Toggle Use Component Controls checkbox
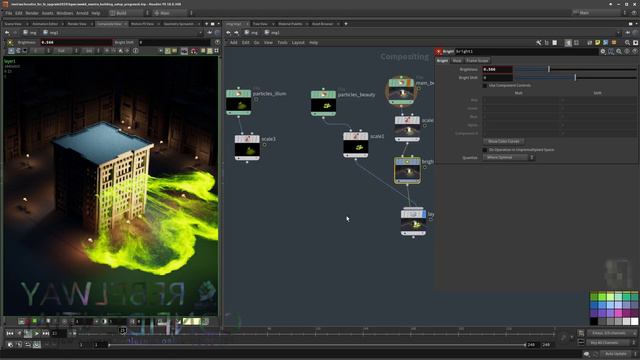The height and width of the screenshot is (360, 640). coord(485,86)
